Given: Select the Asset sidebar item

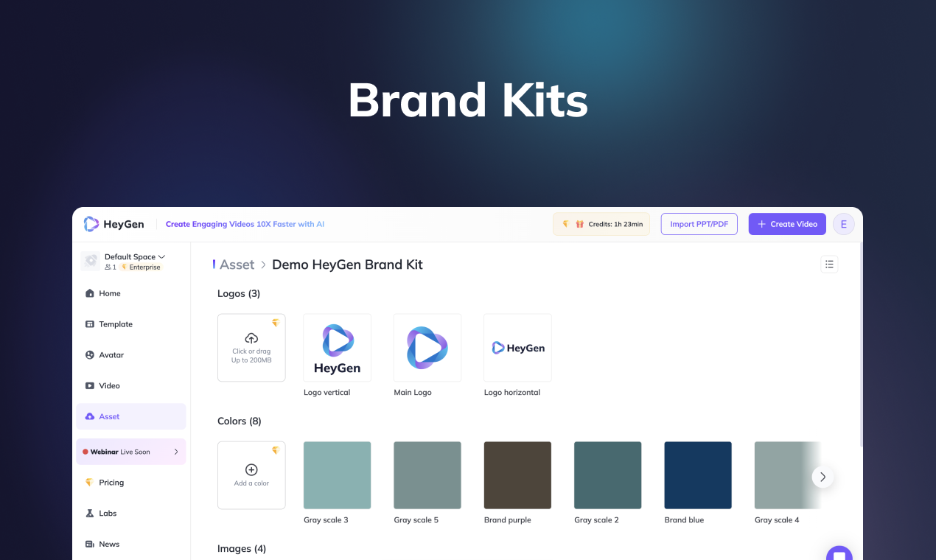Looking at the screenshot, I should pyautogui.click(x=131, y=416).
